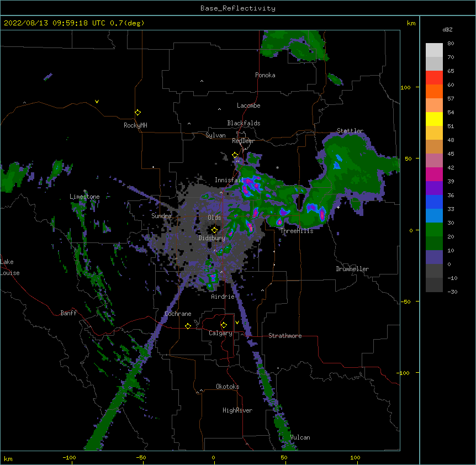Click the -30 value in the dBZ legend
The height and width of the screenshot is (465, 476).
[x=452, y=292]
